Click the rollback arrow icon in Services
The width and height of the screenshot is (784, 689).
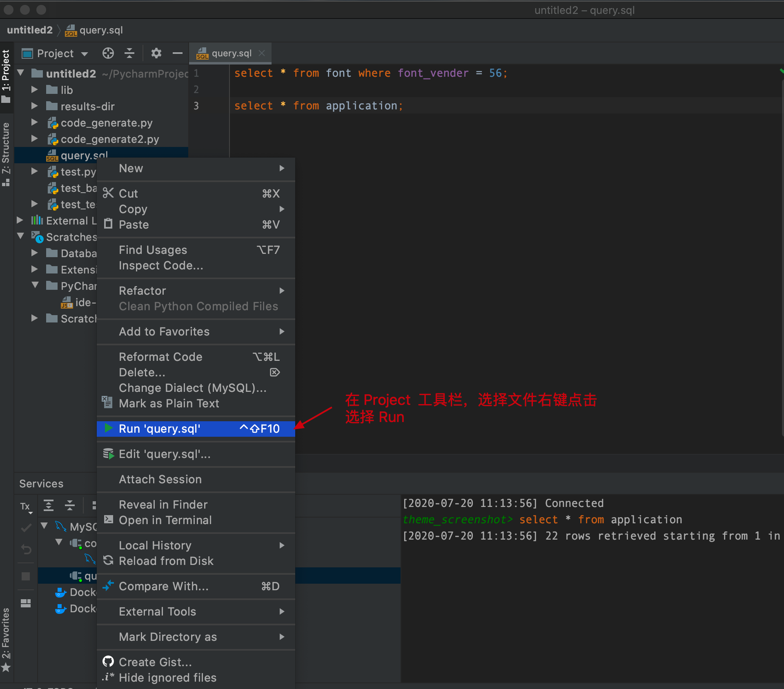click(26, 549)
